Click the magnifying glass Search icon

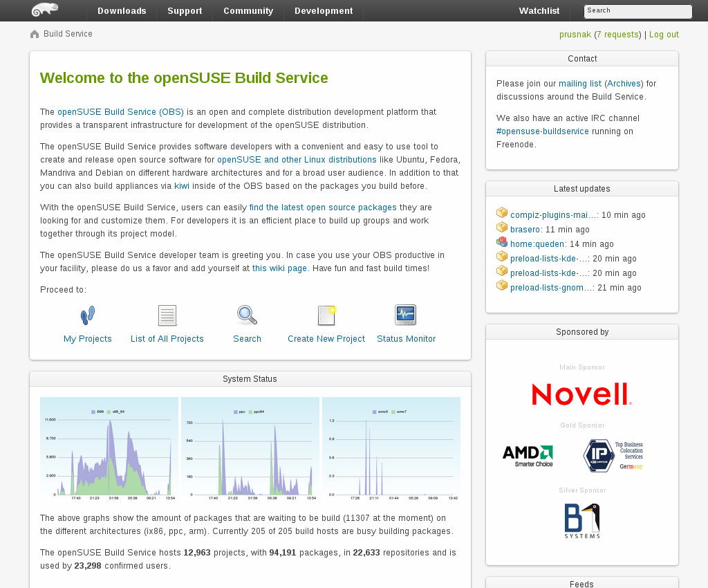[x=247, y=315]
